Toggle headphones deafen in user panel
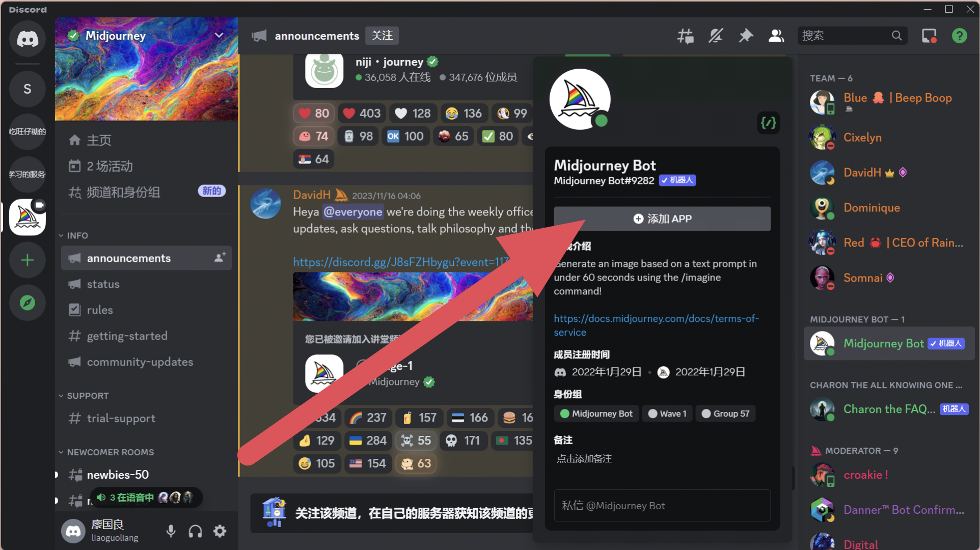Viewport: 980px width, 550px height. click(x=195, y=531)
